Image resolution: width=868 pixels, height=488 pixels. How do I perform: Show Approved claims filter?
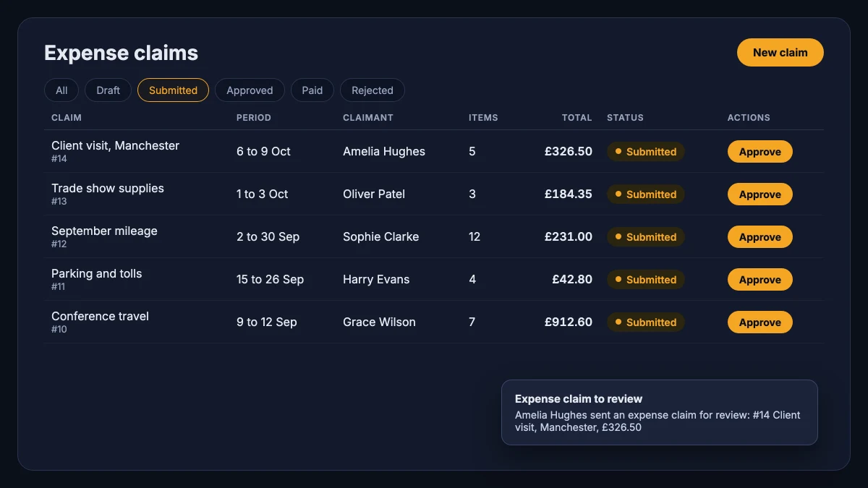point(250,90)
